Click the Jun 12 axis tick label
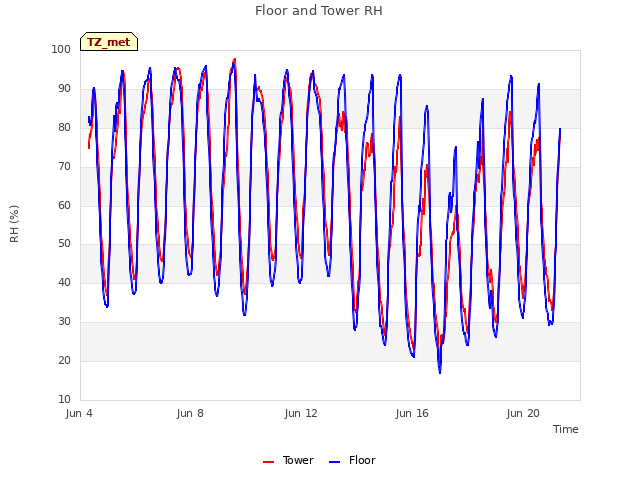Viewport: 640px width, 480px height. click(301, 413)
